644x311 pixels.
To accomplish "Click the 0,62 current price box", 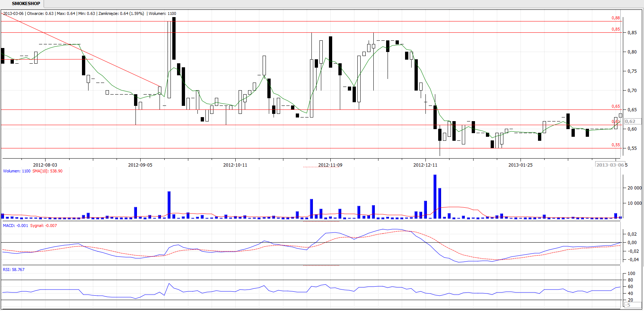I will point(633,121).
